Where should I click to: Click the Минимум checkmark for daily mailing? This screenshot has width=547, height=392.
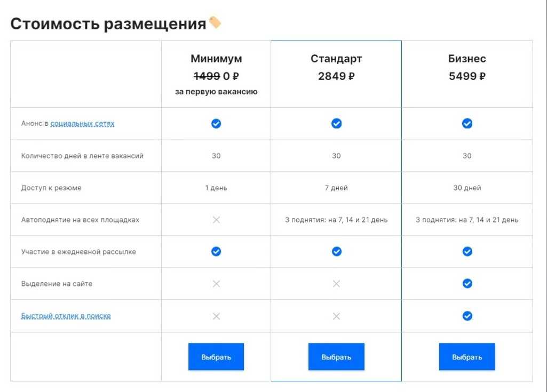click(216, 252)
